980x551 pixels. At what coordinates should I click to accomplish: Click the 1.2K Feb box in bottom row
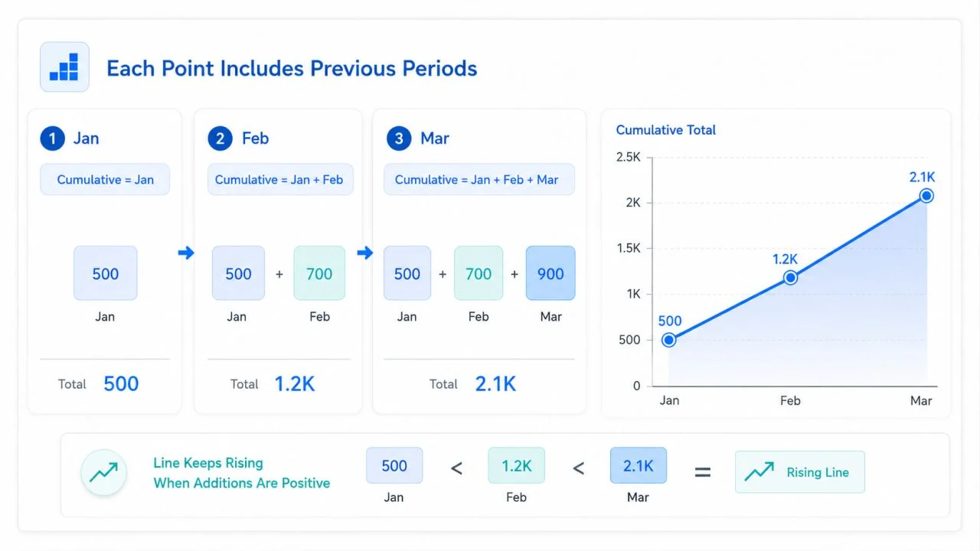click(x=516, y=466)
